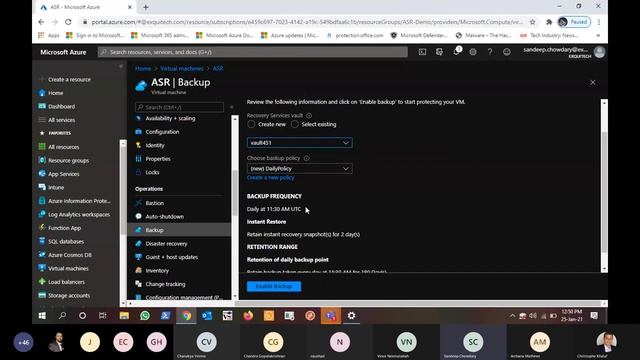This screenshot has width=640, height=360.
Task: Open Windows taskbar search
Action: coord(62,316)
